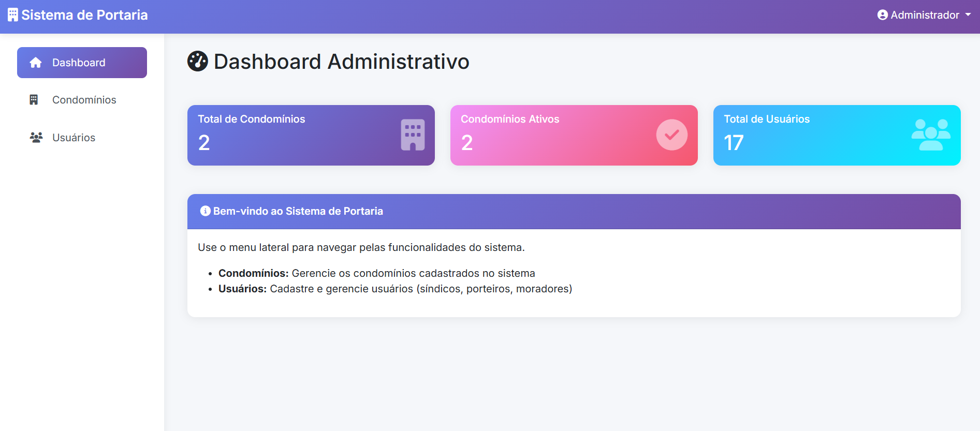Click the user profile icon near Administrador
The image size is (980, 431).
[x=882, y=15]
